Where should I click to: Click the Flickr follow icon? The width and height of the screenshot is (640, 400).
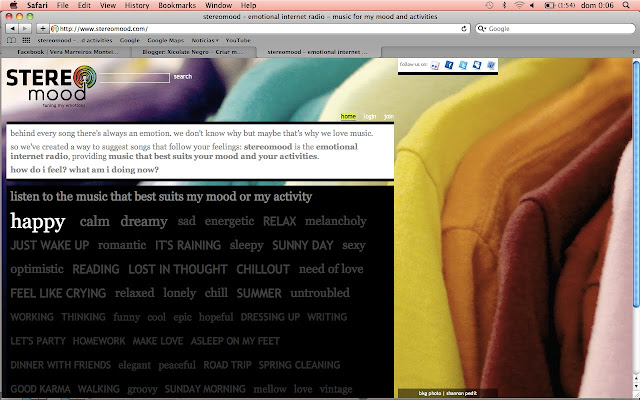[x=435, y=65]
